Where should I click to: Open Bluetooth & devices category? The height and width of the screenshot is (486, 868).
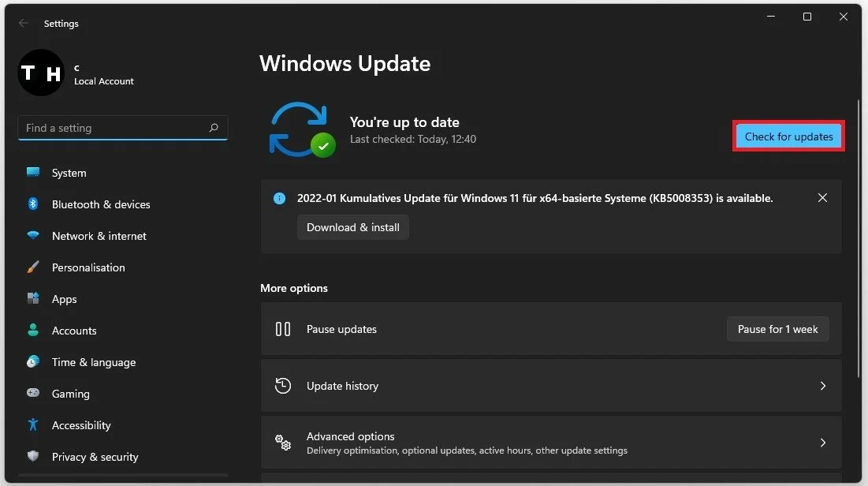pyautogui.click(x=123, y=204)
